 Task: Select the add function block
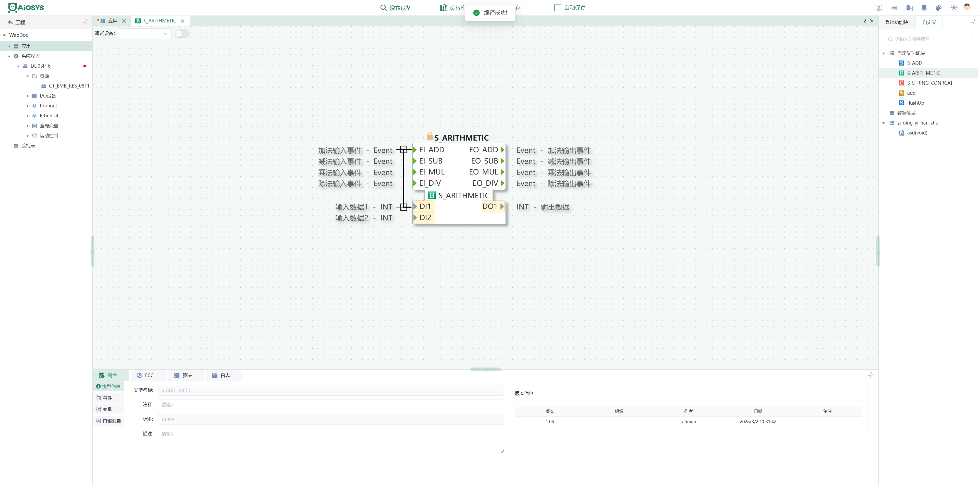(911, 93)
